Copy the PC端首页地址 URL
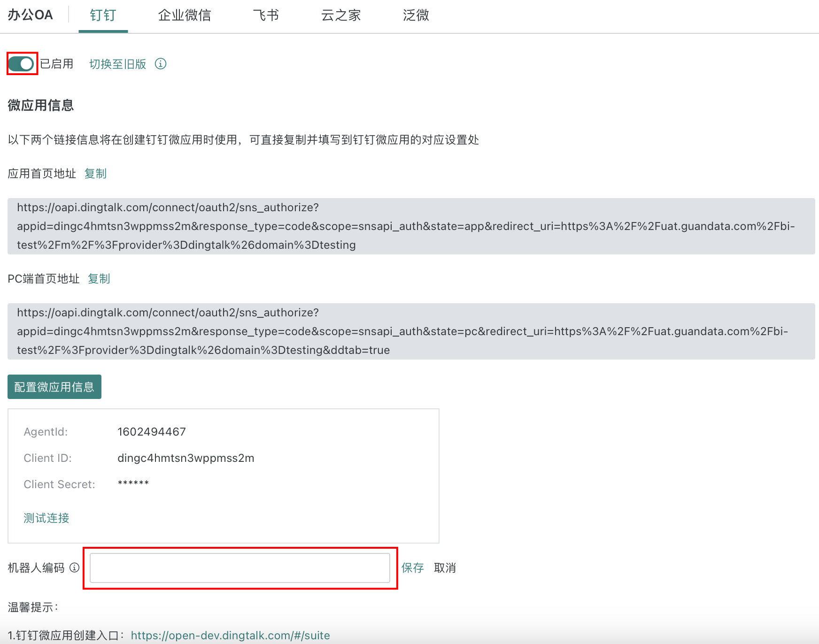The height and width of the screenshot is (644, 819). click(x=99, y=279)
